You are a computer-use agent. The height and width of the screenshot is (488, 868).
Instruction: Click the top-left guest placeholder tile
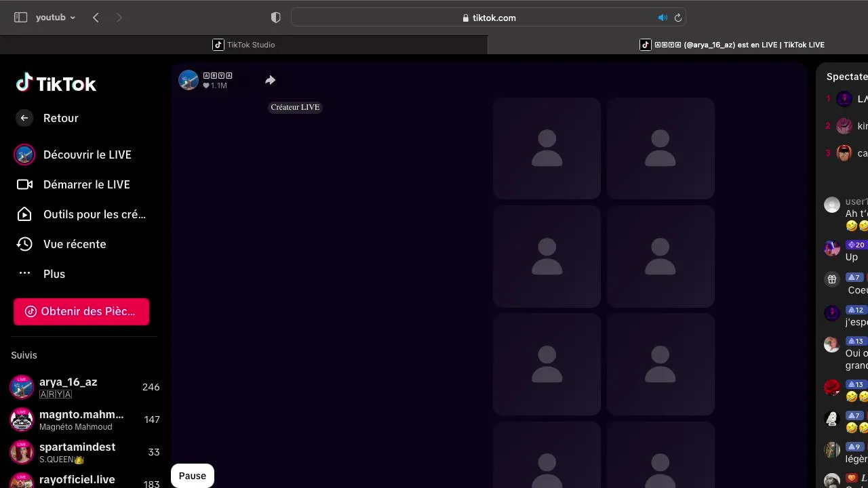tap(547, 148)
